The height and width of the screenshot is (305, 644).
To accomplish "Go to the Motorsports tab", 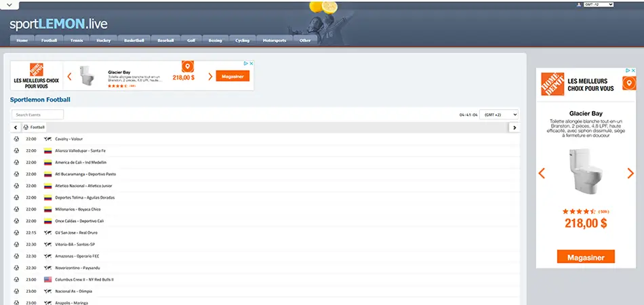I will [275, 40].
